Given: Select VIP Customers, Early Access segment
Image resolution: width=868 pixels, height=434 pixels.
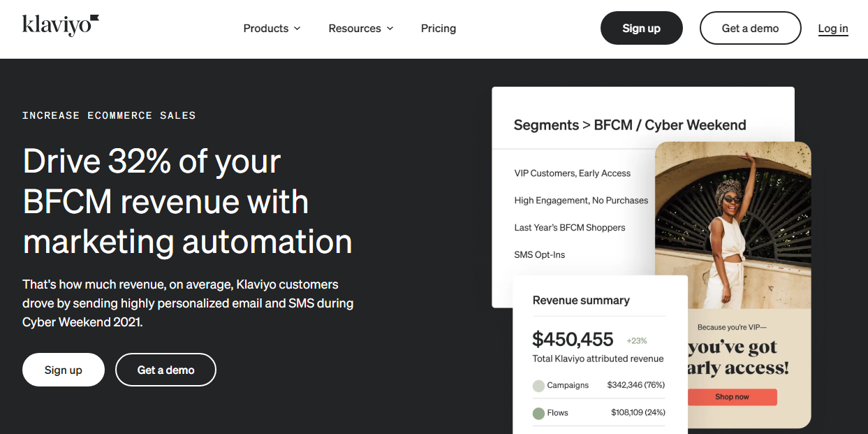Looking at the screenshot, I should [572, 173].
